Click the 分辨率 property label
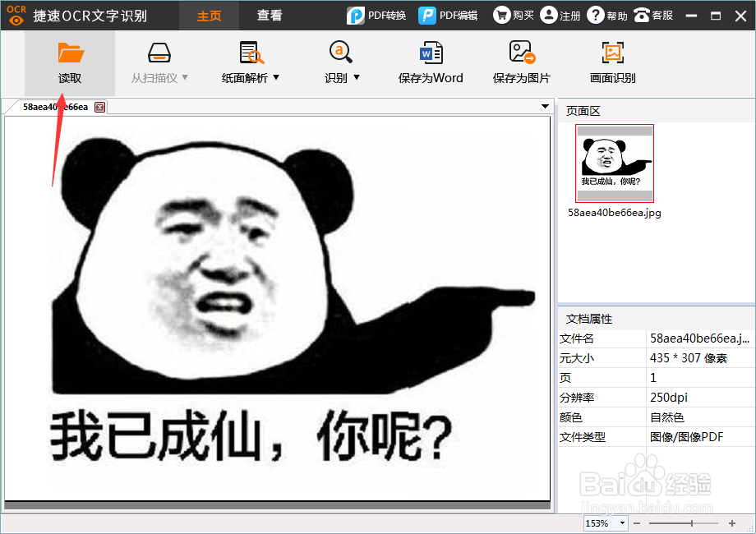The height and width of the screenshot is (534, 756). tap(577, 398)
